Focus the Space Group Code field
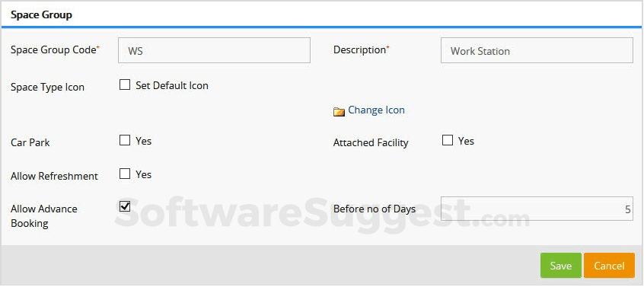 [214, 50]
